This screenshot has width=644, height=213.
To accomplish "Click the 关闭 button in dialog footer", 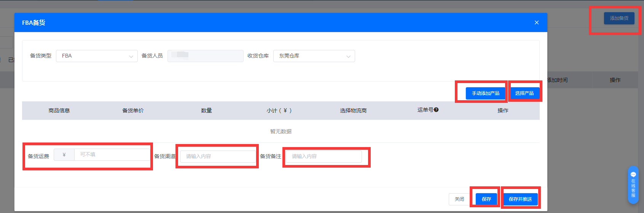I will 459,199.
